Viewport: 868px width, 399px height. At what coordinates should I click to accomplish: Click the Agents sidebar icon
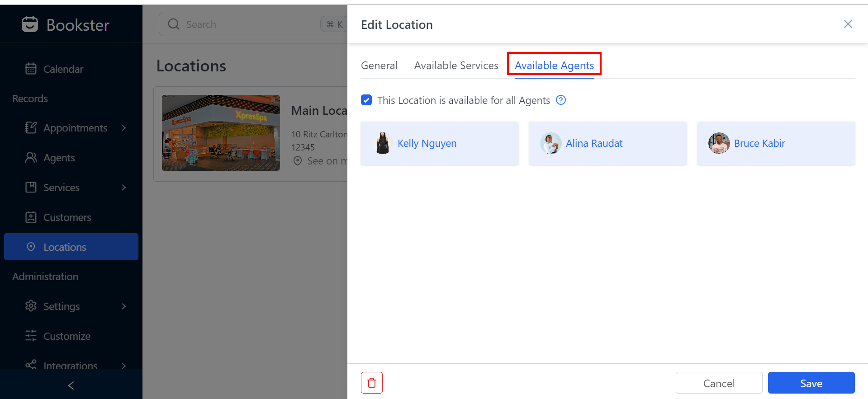(31, 158)
